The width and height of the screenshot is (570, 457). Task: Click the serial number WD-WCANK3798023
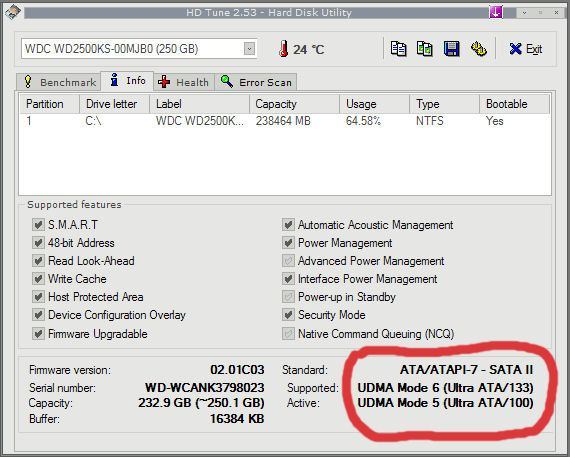point(204,388)
